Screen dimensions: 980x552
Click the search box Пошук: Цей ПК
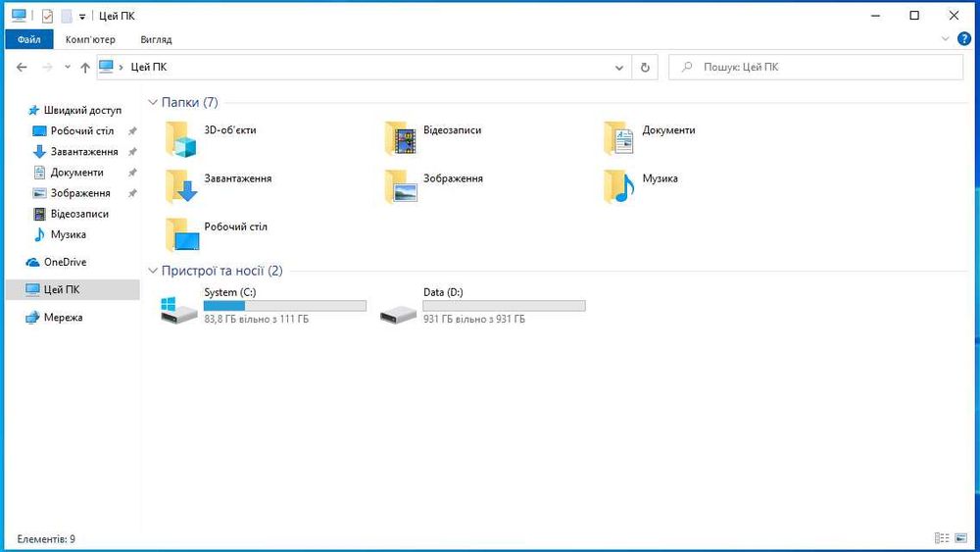coord(815,67)
